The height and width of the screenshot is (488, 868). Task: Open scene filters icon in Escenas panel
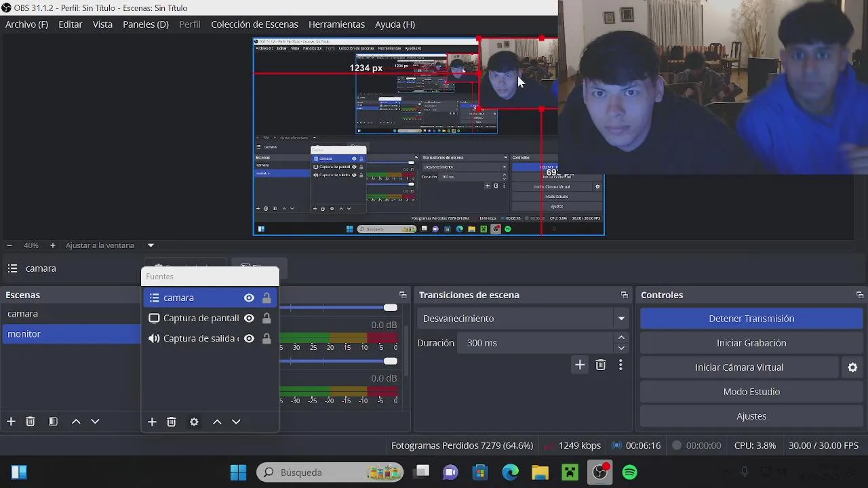point(53,422)
